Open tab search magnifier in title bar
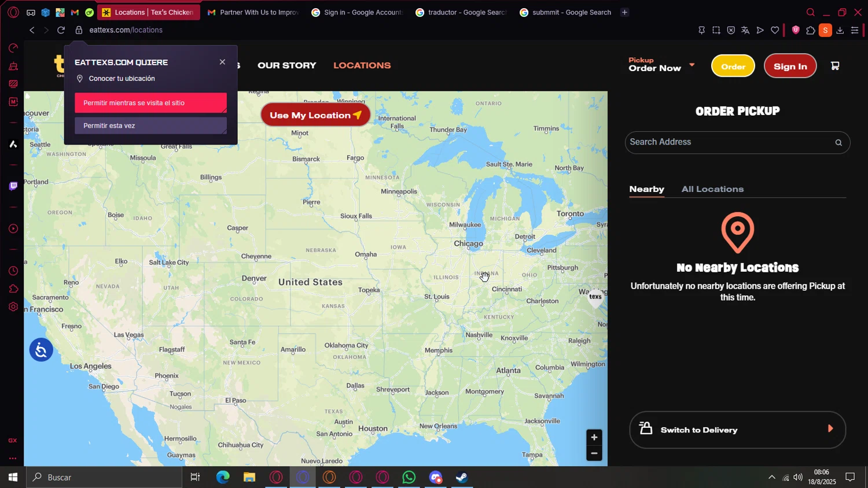 (811, 12)
